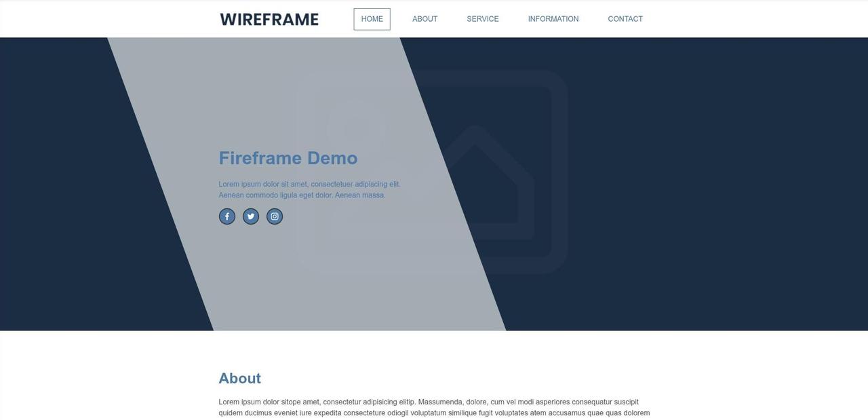Open the Contact navigation link
Viewport: 868px width, 420px height.
pos(625,19)
